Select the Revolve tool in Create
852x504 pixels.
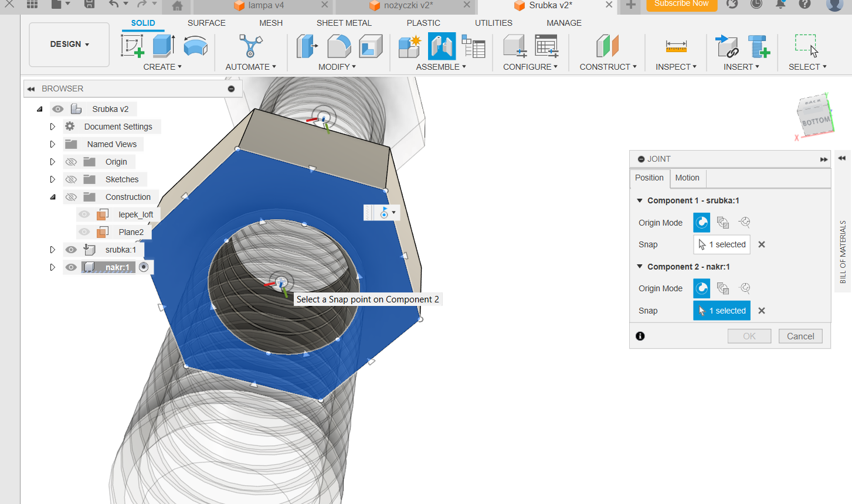click(195, 46)
